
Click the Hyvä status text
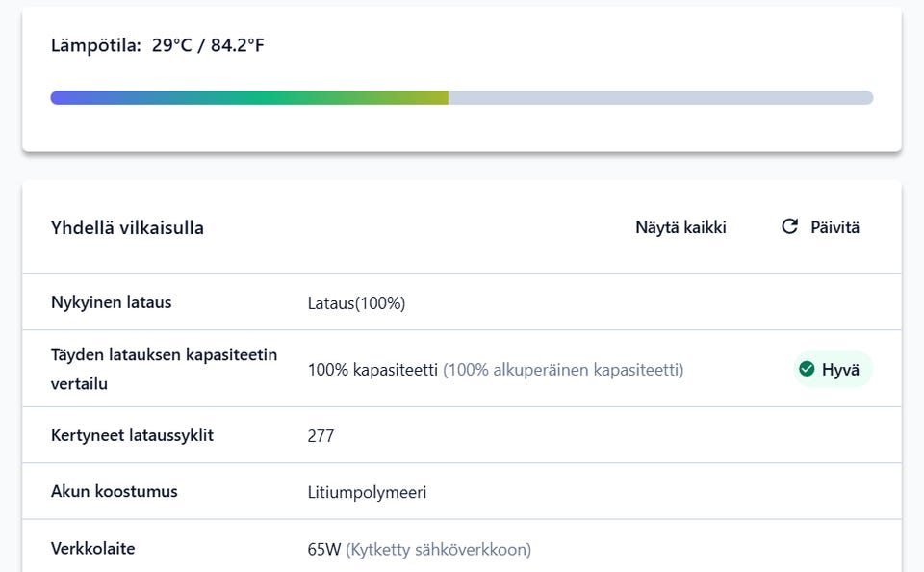(x=840, y=370)
